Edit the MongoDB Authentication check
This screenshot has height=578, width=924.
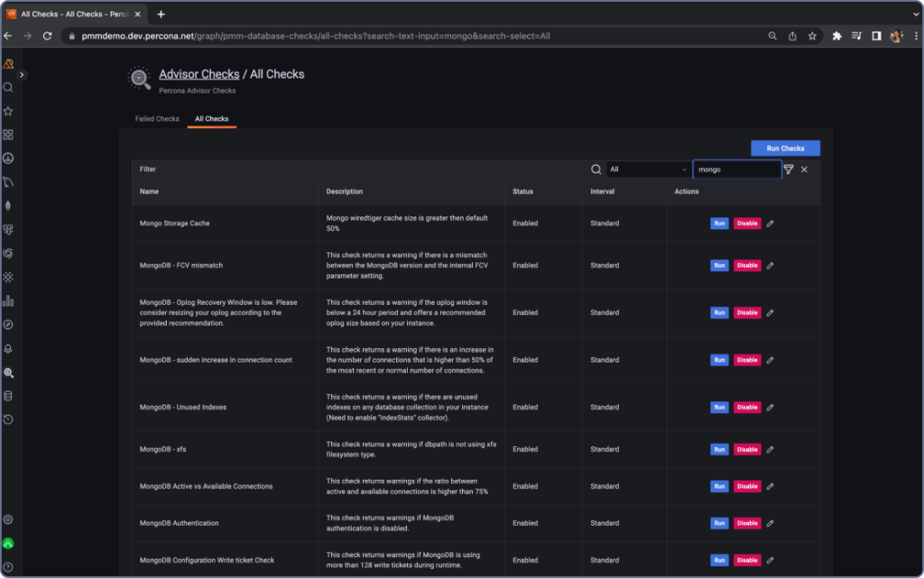(x=771, y=523)
